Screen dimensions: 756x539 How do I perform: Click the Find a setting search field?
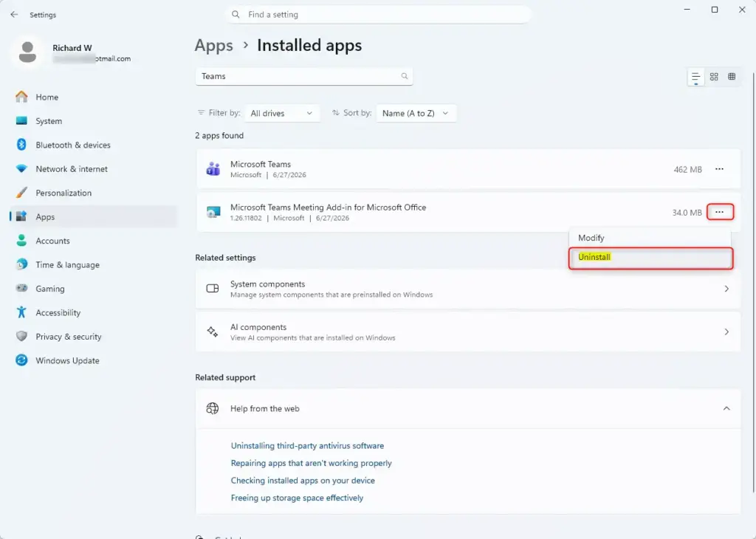pos(378,15)
